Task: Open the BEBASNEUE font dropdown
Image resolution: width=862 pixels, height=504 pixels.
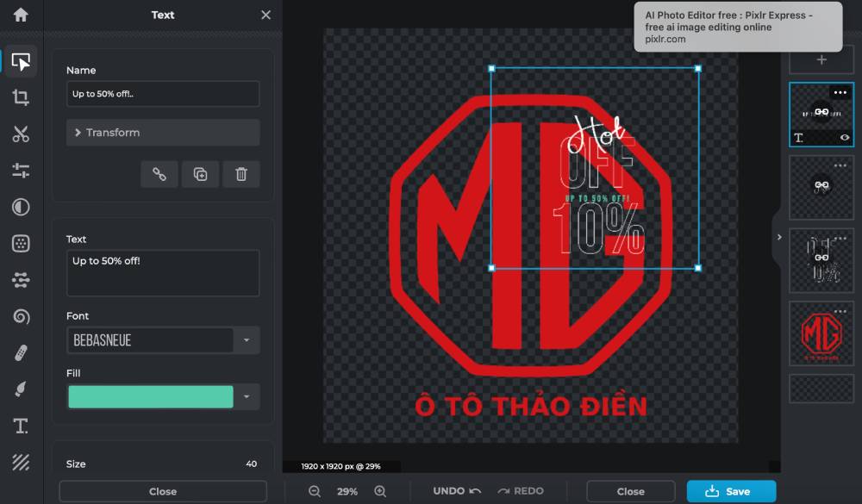Action: (x=247, y=340)
